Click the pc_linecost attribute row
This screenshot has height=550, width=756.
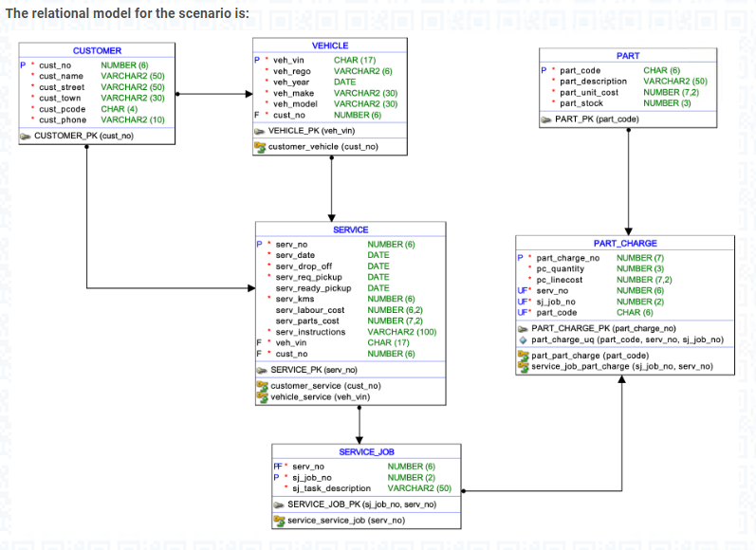[x=625, y=280]
